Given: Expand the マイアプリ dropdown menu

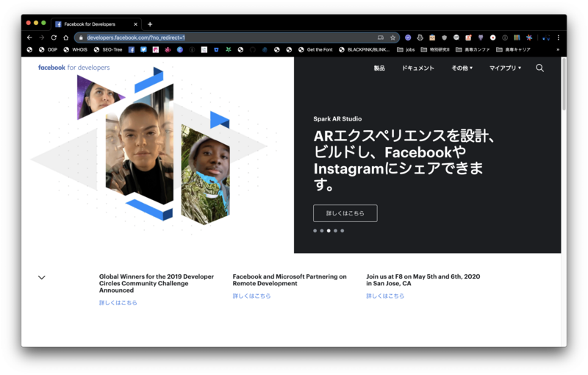Looking at the screenshot, I should pyautogui.click(x=505, y=68).
